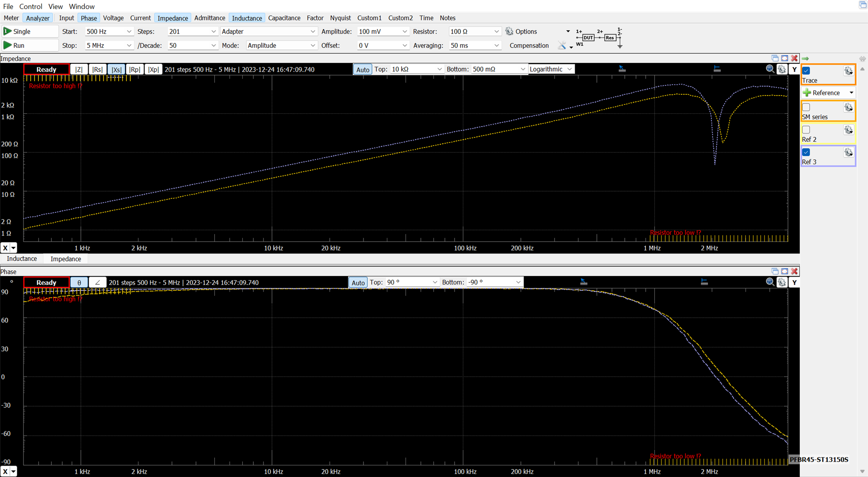The image size is (868, 477).
Task: Click the Impedance panel undock icon
Action: coord(775,58)
